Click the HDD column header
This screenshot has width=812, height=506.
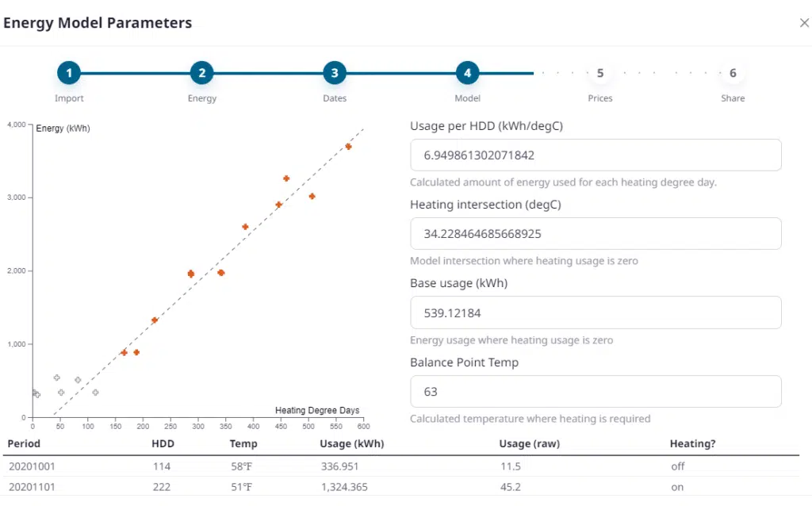click(163, 444)
